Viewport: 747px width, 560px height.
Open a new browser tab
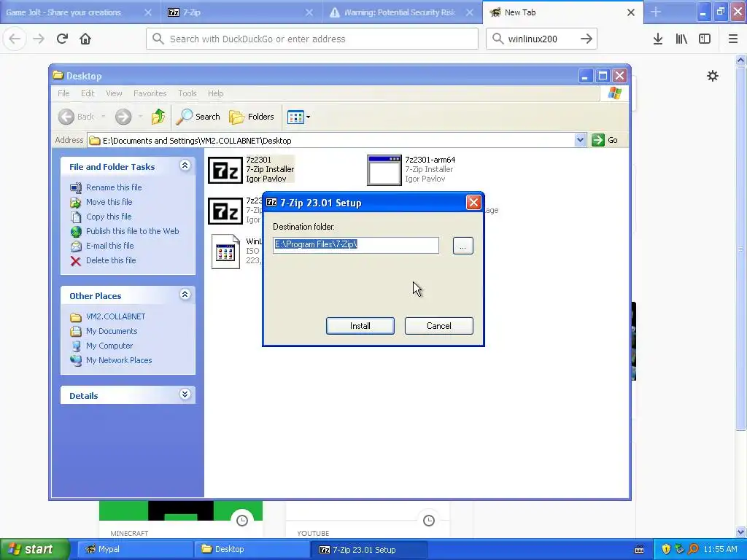click(x=656, y=12)
